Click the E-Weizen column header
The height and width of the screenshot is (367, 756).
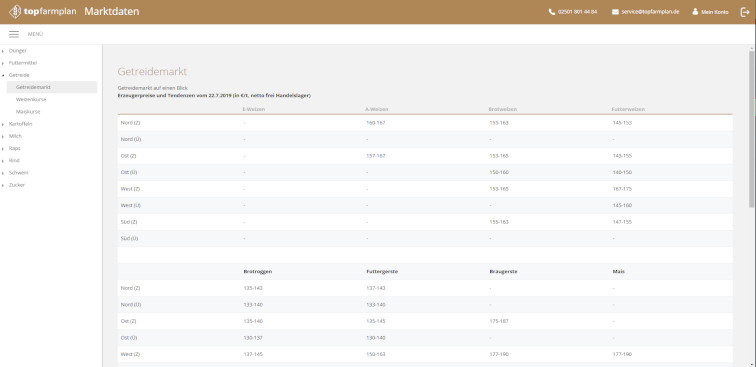pyautogui.click(x=254, y=109)
